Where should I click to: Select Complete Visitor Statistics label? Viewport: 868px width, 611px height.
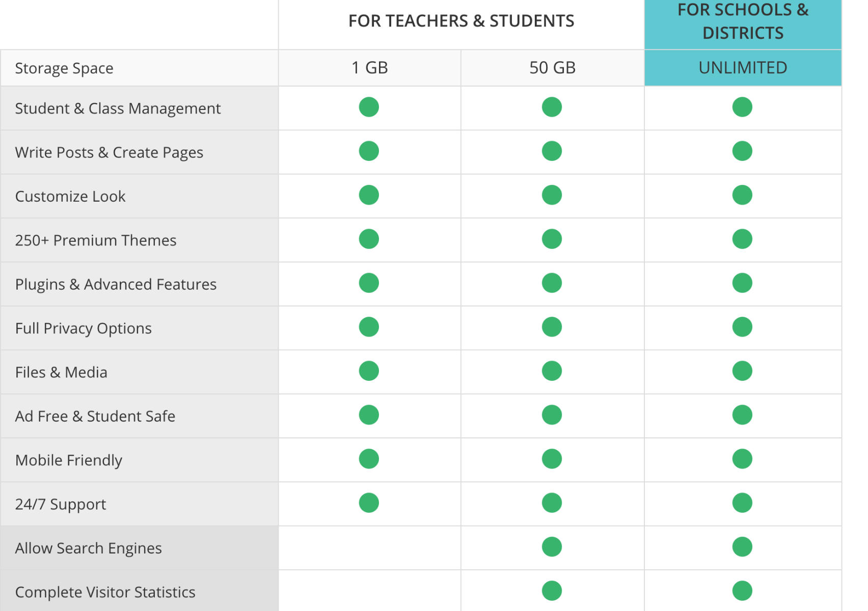coord(105,592)
